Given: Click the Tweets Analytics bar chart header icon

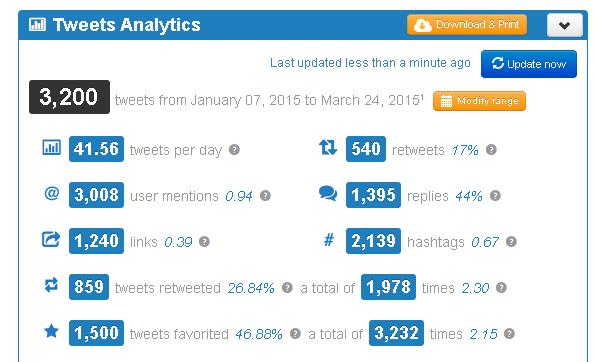Looking at the screenshot, I should [x=37, y=25].
